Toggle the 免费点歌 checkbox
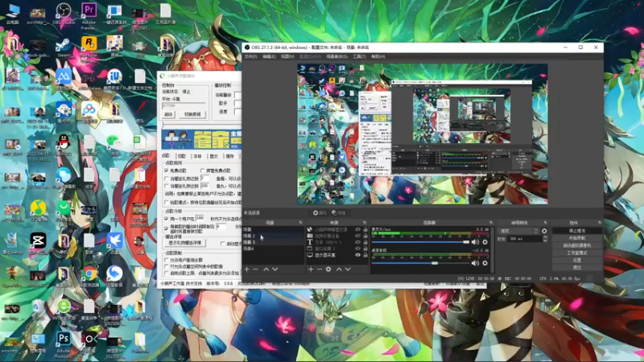The image size is (644, 362). [167, 171]
